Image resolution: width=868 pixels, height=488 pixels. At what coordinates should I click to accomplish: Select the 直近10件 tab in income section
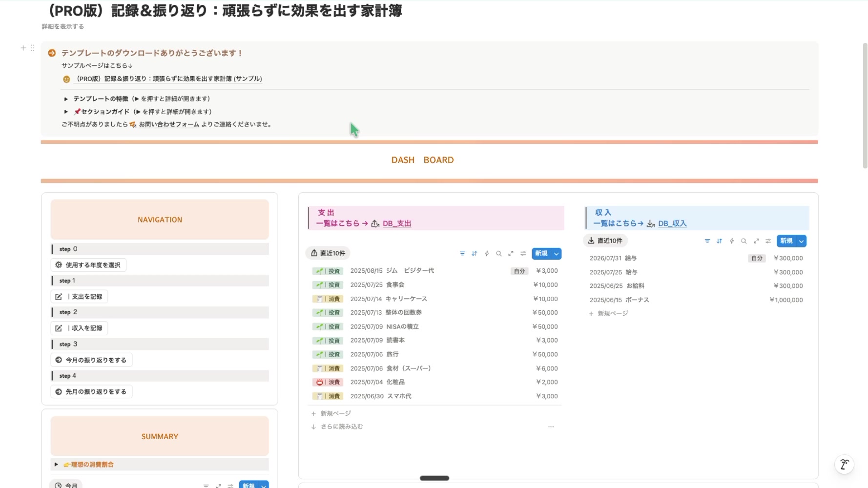click(x=605, y=241)
